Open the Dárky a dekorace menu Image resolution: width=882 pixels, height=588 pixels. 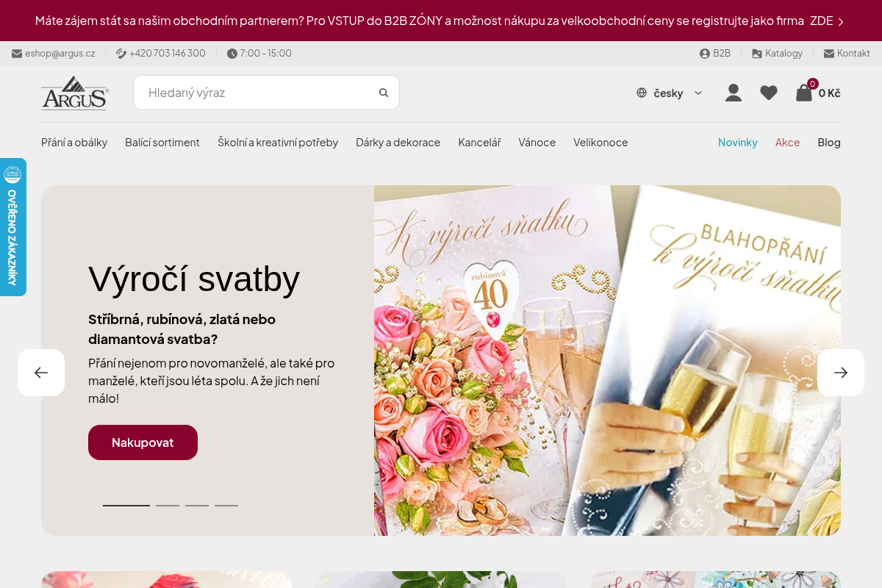pyautogui.click(x=398, y=143)
